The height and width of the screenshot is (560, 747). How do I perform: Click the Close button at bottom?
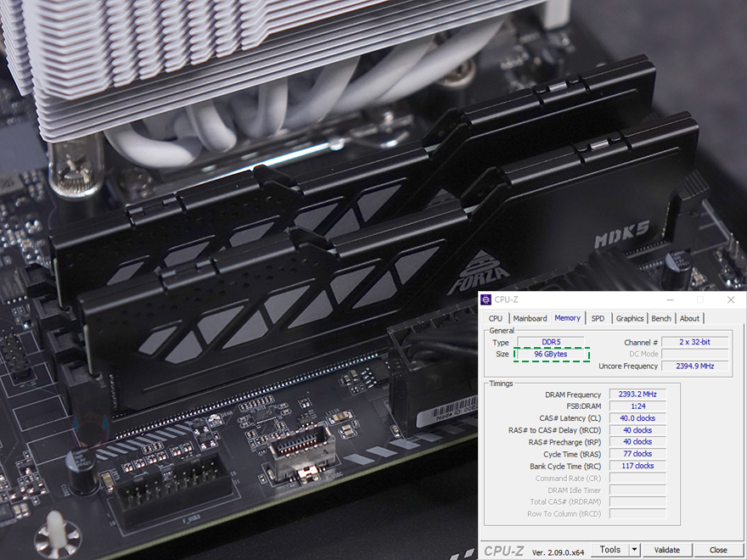718,550
